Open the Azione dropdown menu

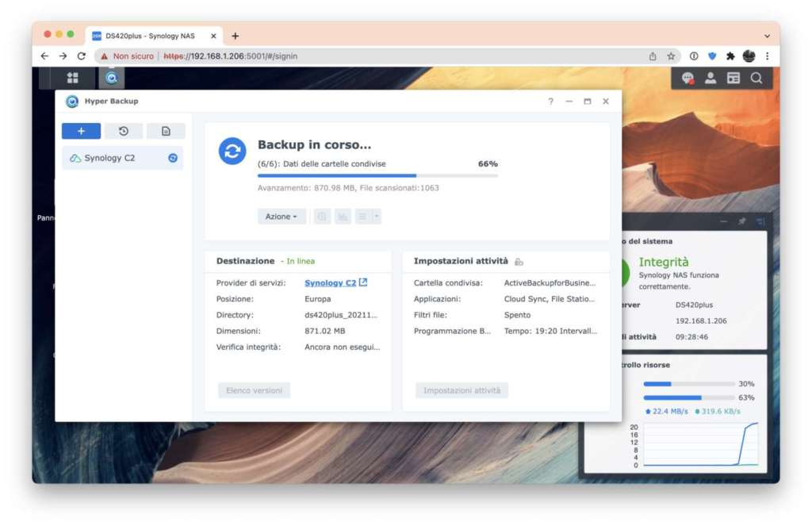(x=281, y=216)
